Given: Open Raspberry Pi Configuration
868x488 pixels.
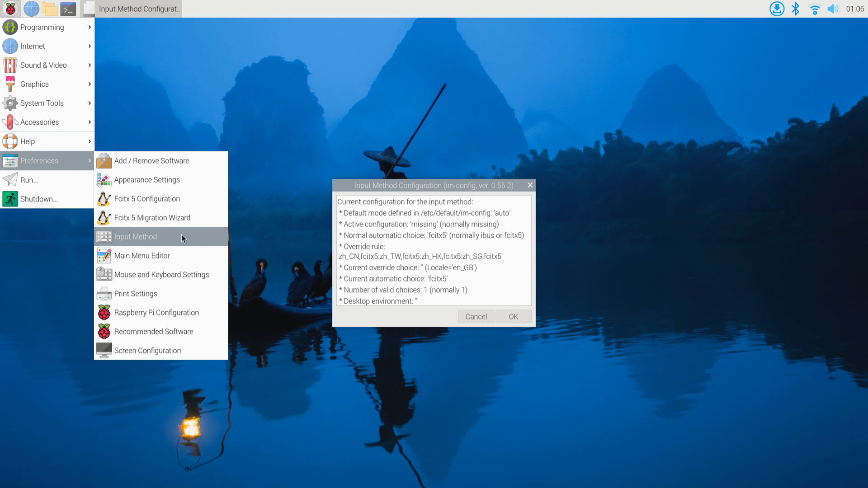Looking at the screenshot, I should click(x=156, y=312).
